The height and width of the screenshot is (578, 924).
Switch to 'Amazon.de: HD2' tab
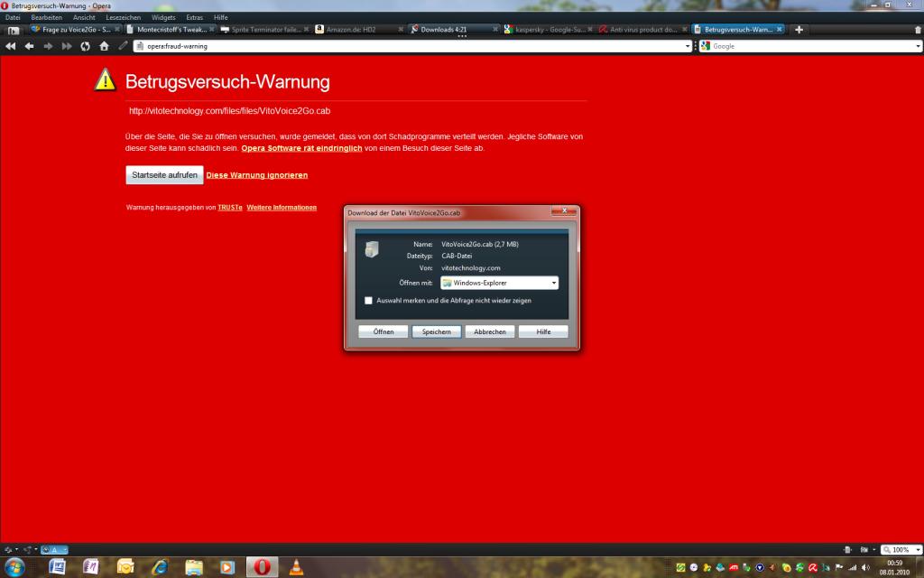click(359, 30)
